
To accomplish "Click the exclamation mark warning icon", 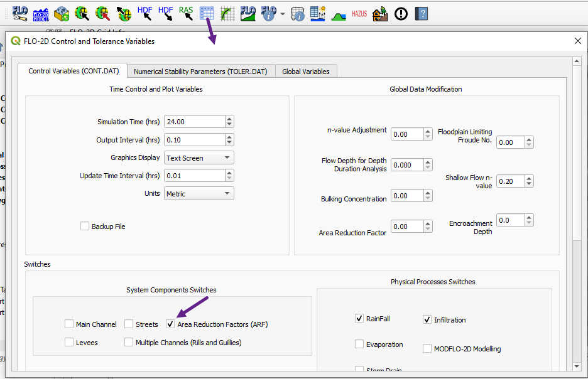I will coord(401,13).
